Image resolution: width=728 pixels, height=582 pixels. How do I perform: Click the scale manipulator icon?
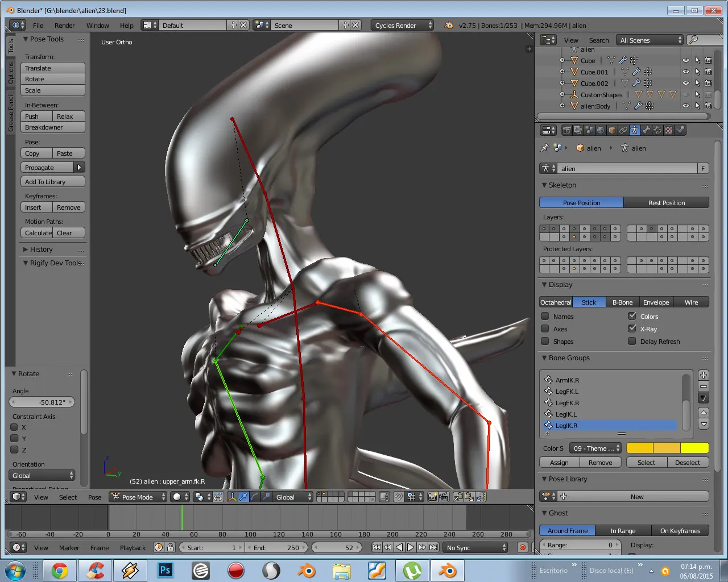(x=266, y=497)
